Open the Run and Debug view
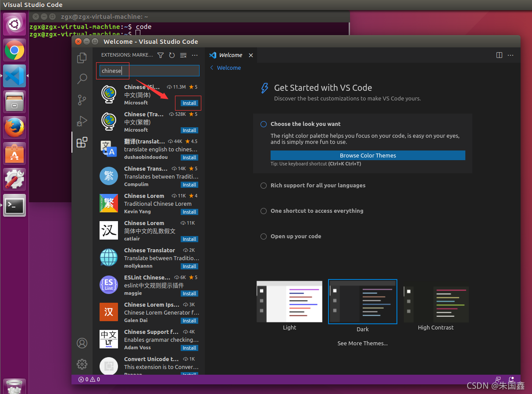 coord(82,121)
